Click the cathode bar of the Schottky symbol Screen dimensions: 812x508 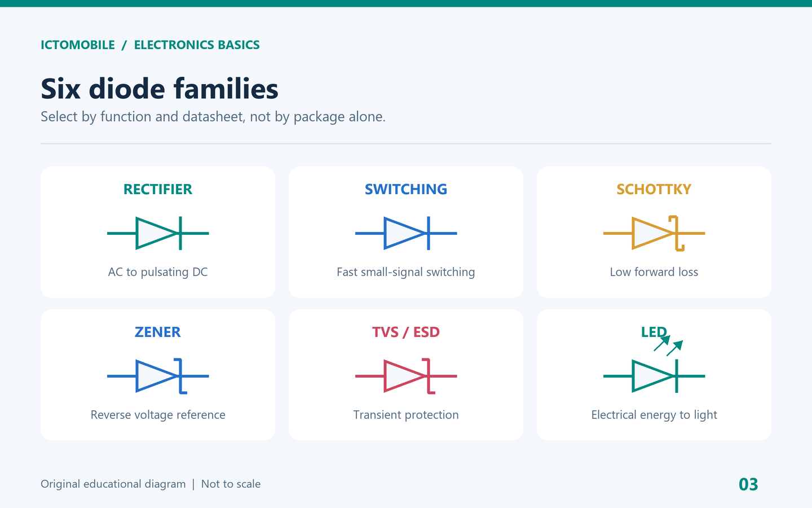click(677, 233)
